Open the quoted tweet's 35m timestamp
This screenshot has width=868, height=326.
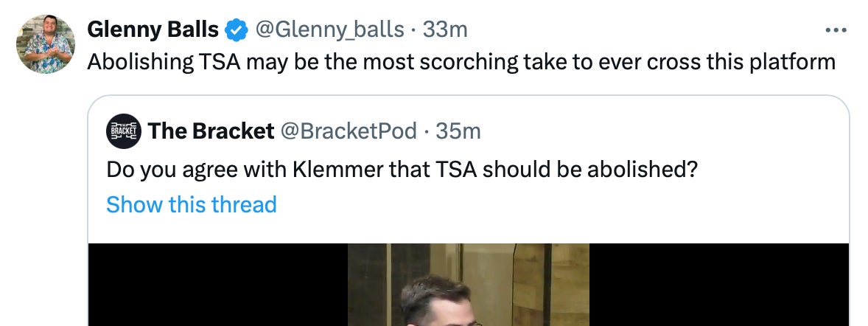point(458,131)
